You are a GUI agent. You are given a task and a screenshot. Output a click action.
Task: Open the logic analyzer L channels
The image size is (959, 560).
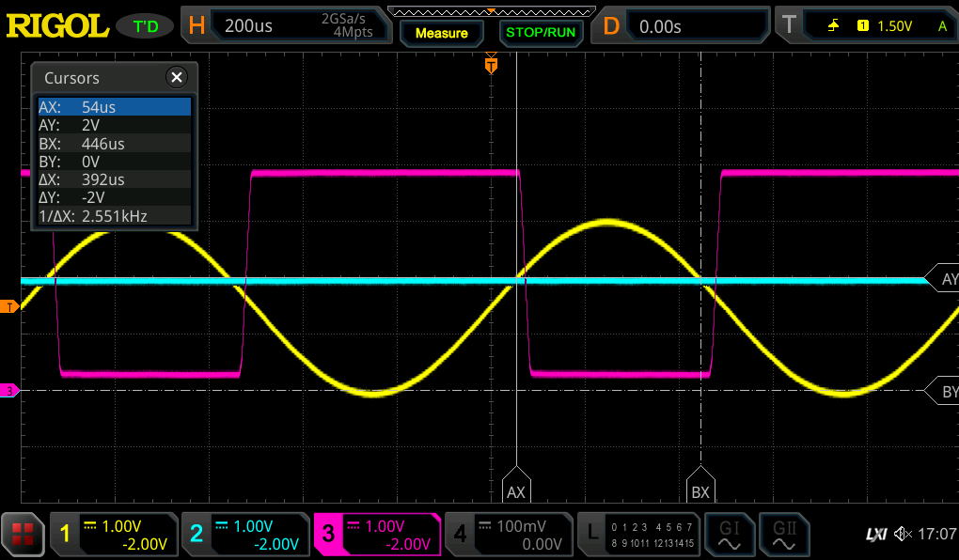coord(637,535)
